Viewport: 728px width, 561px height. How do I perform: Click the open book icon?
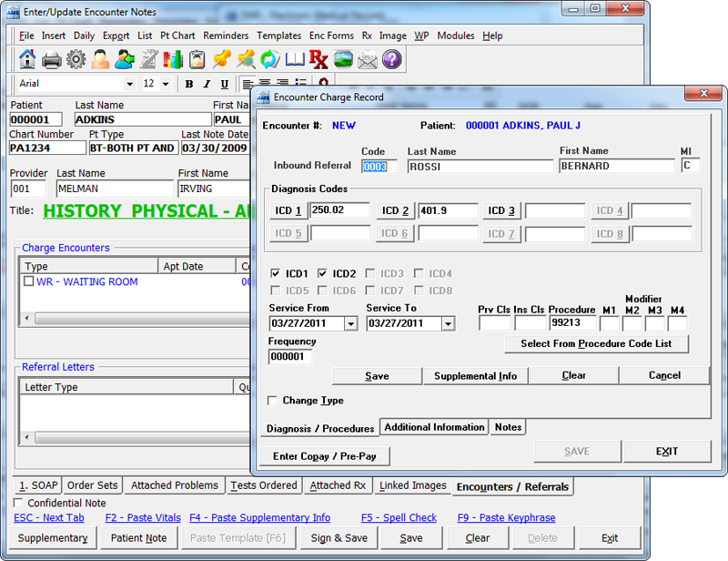coord(295,60)
